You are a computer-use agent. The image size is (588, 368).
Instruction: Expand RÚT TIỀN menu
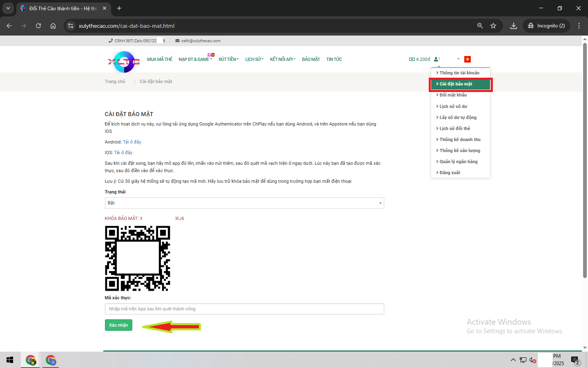pos(229,59)
